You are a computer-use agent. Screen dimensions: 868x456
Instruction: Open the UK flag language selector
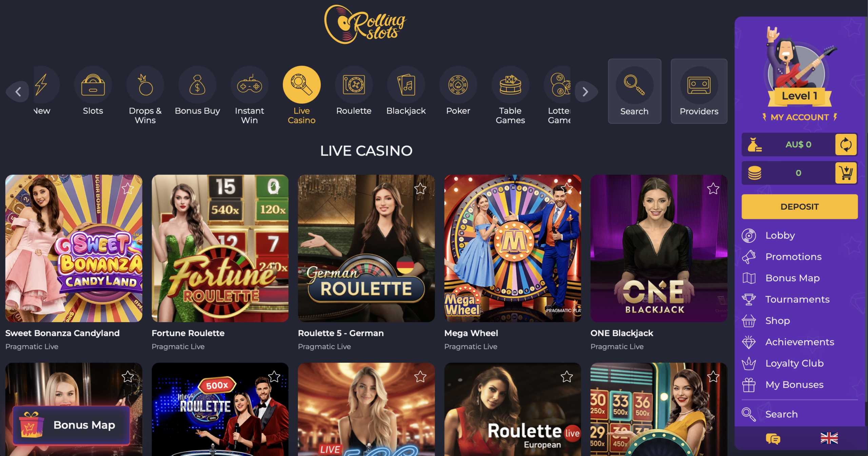pos(829,438)
